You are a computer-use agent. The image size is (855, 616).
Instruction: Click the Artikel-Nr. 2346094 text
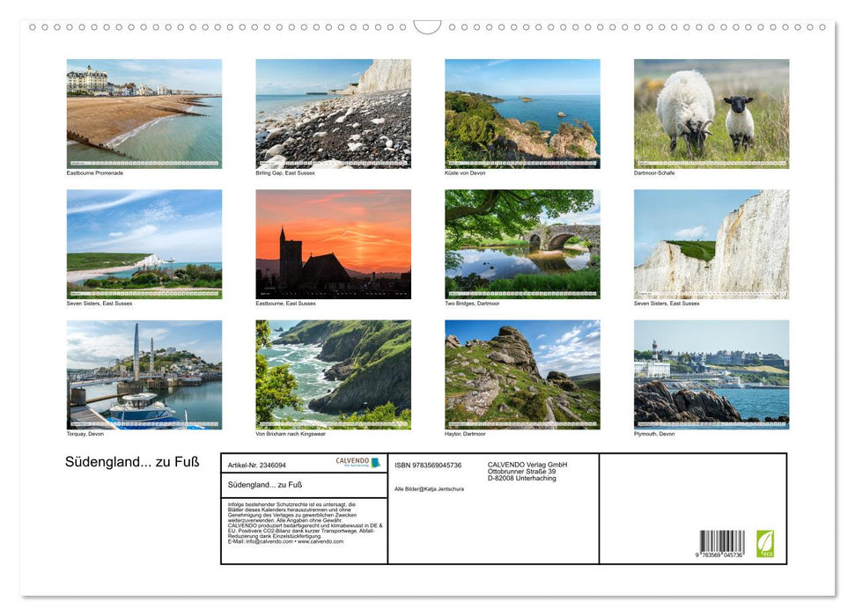pyautogui.click(x=256, y=465)
